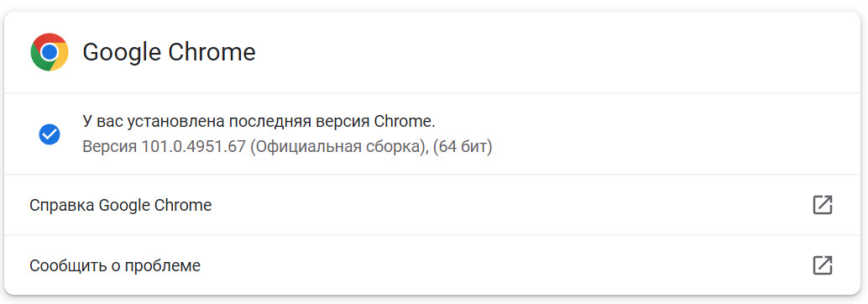Click the blue center circle of Chrome logo
868x304 pixels.
tap(50, 52)
